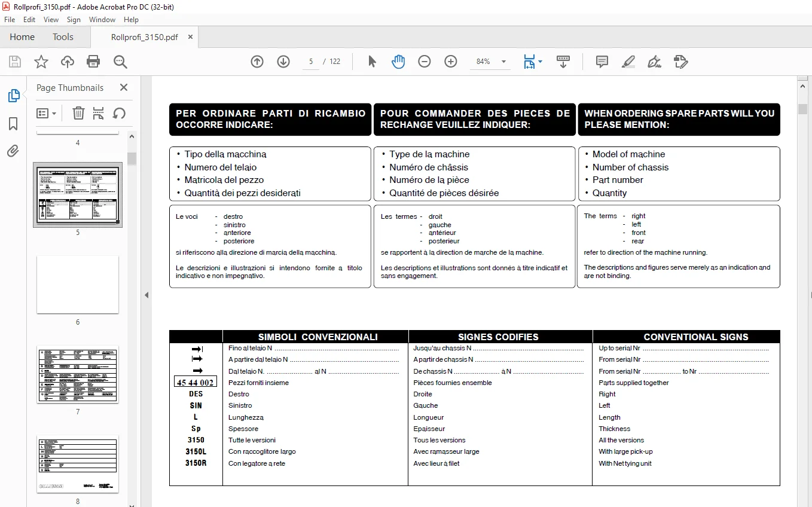Go to previous page arrow
The image size is (812, 507).
257,62
